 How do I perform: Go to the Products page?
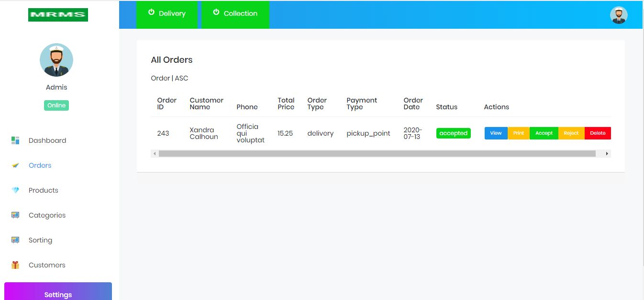pyautogui.click(x=43, y=190)
